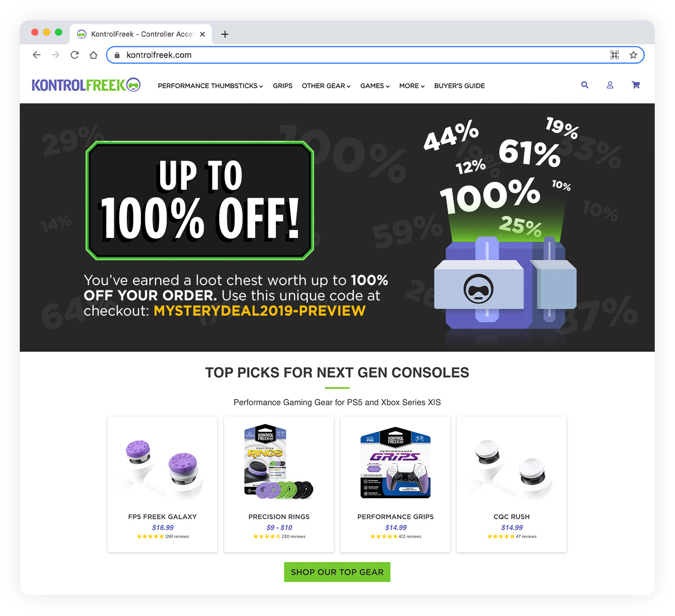Click the site search magnifier icon
Viewport: 675px width, 616px height.
pos(585,85)
